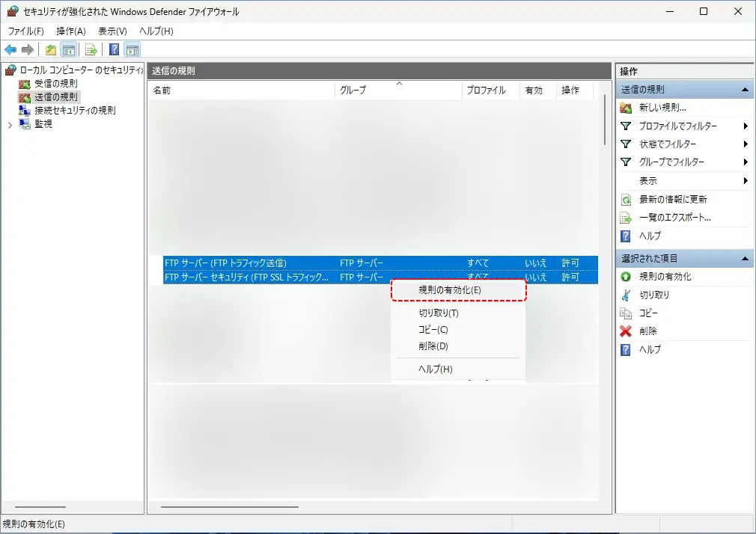This screenshot has width=756, height=534.
Task: Click the vertical scrollbar of rules list
Action: [x=605, y=120]
